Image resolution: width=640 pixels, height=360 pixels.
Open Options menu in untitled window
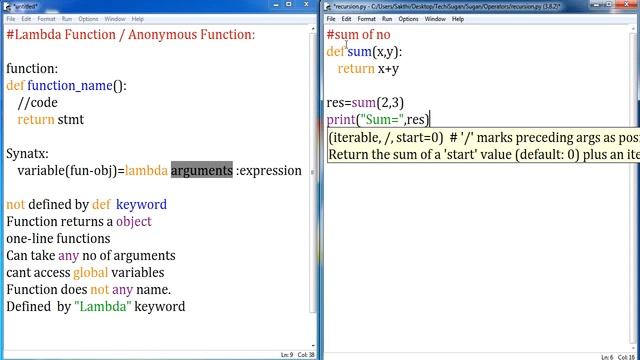point(88,19)
